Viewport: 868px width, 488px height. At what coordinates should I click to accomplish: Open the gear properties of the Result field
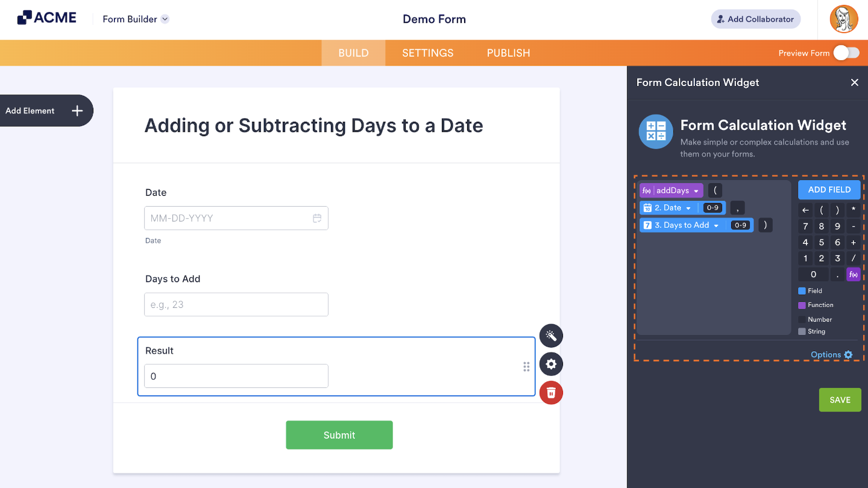pos(551,364)
